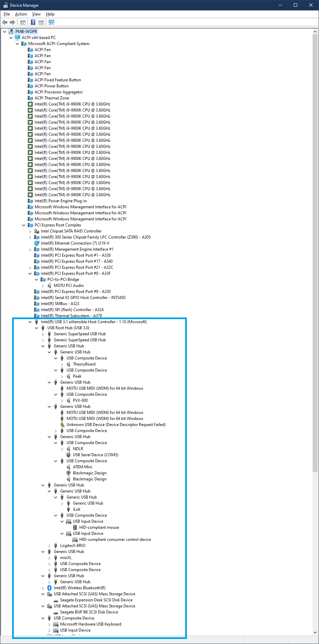The image size is (319, 644).
Task: Open the Action menu
Action: point(21,14)
